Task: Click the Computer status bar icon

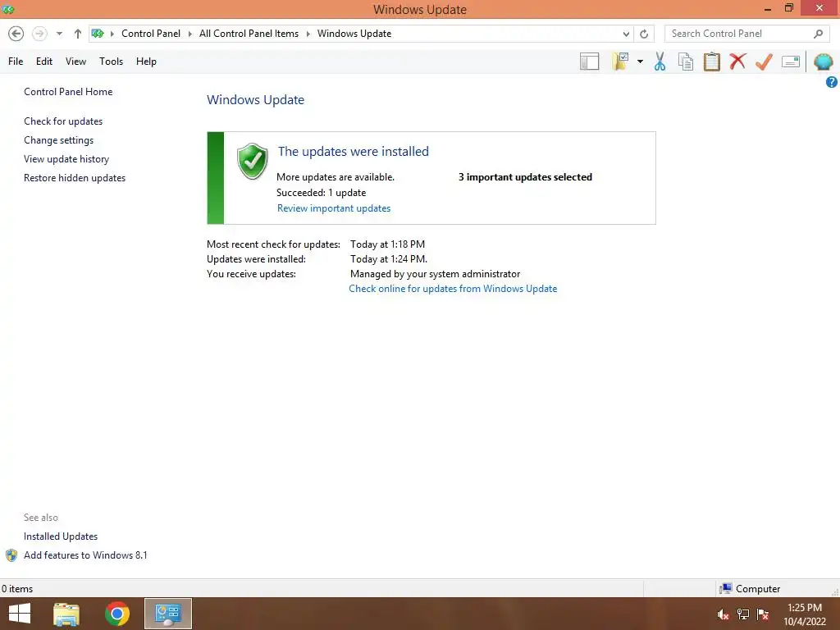Action: click(x=726, y=589)
